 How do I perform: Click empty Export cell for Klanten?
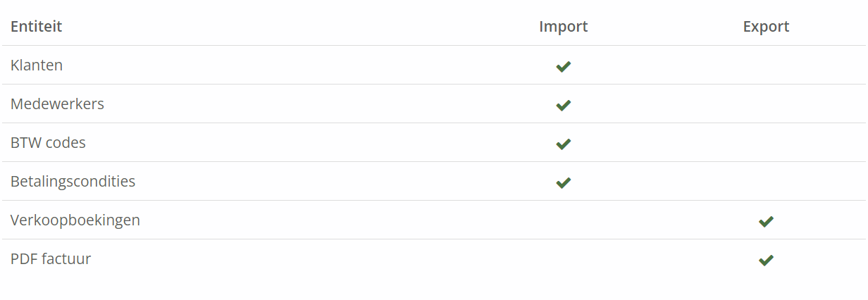click(766, 65)
